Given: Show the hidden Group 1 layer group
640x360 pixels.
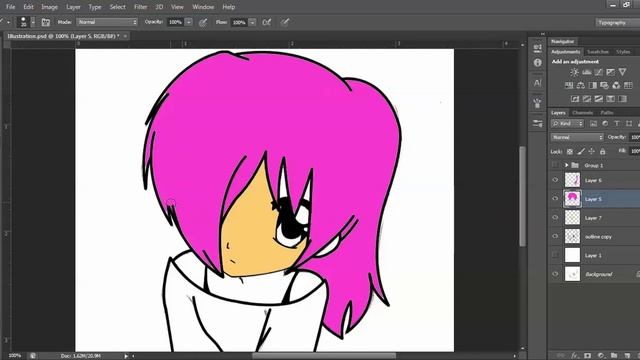Looking at the screenshot, I should point(555,165).
